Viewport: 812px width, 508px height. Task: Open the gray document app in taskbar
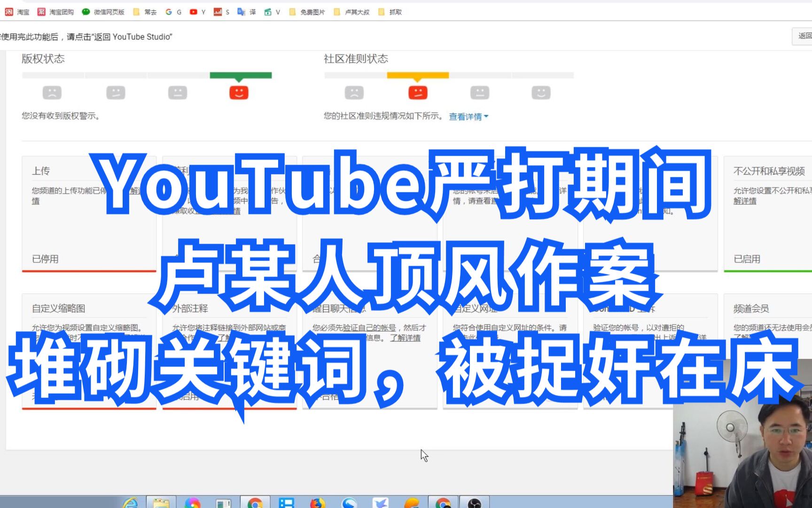pyautogui.click(x=224, y=502)
